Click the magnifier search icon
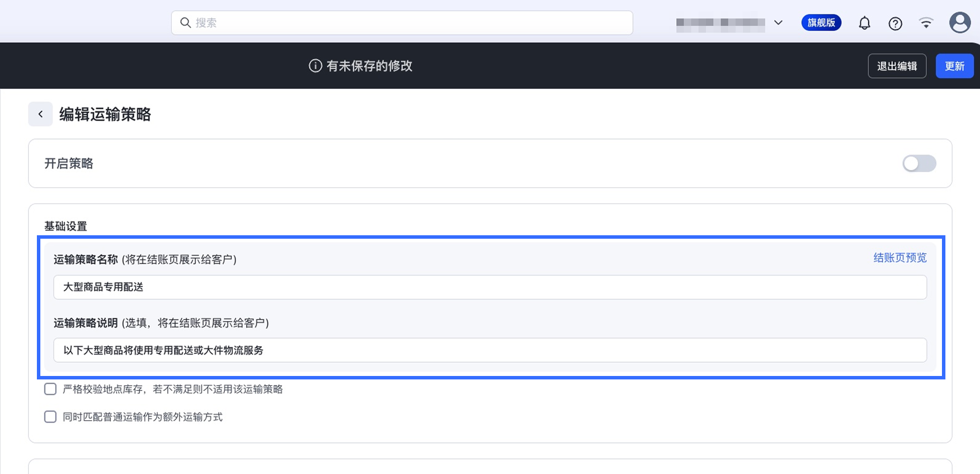The height and width of the screenshot is (474, 980). [x=185, y=22]
